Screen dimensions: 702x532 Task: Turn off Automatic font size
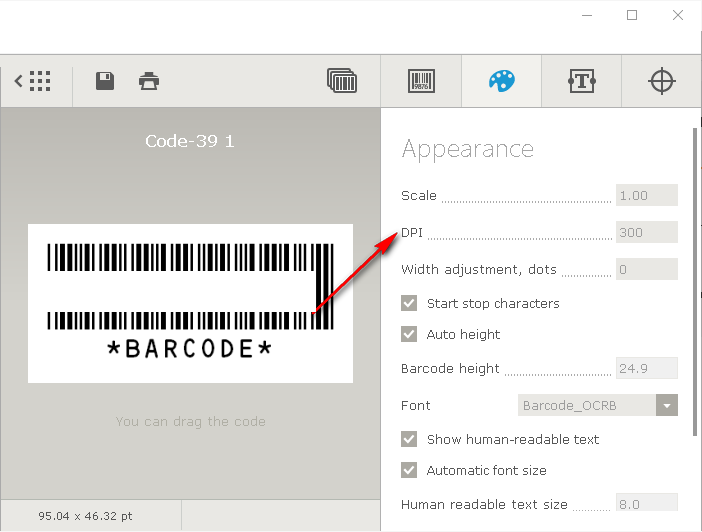pos(409,470)
